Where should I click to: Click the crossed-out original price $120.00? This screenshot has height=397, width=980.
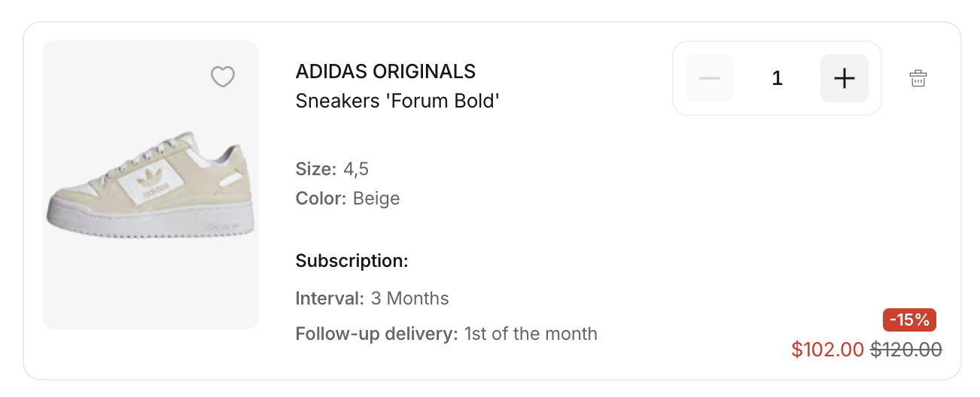click(x=906, y=350)
